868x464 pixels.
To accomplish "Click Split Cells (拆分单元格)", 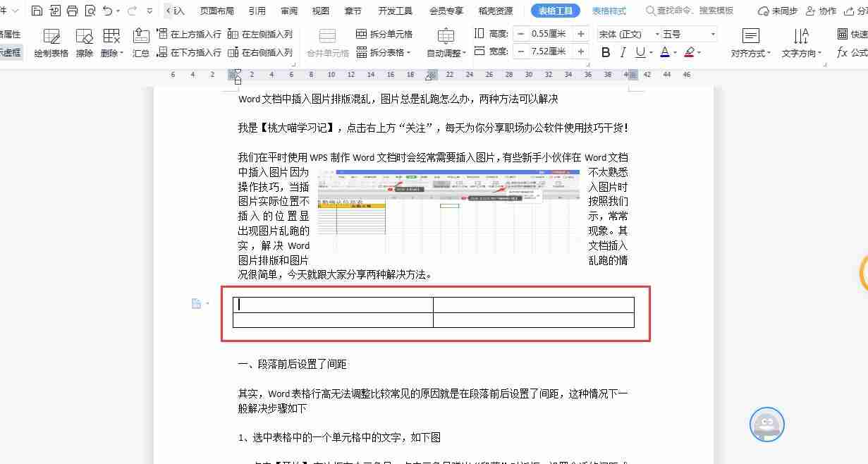I will (384, 34).
